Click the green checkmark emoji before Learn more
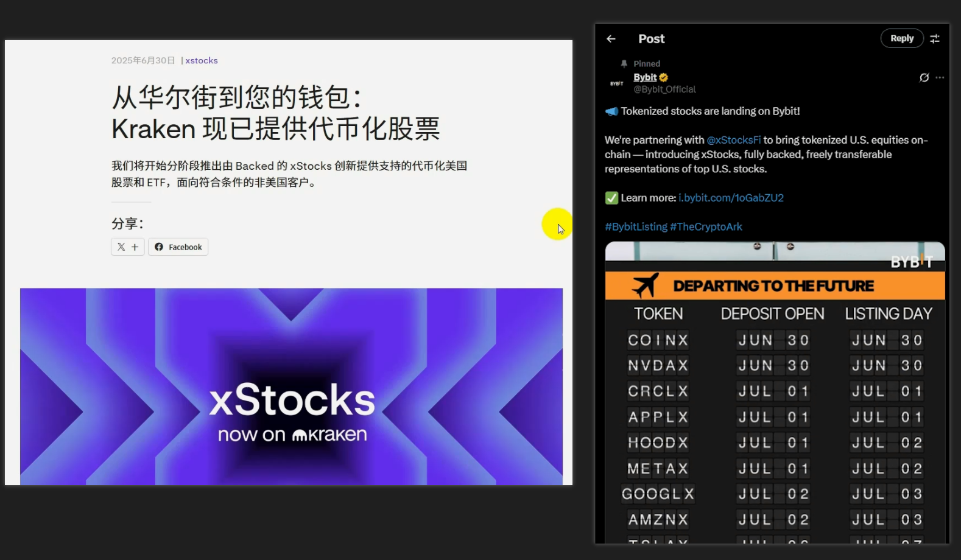 click(611, 198)
